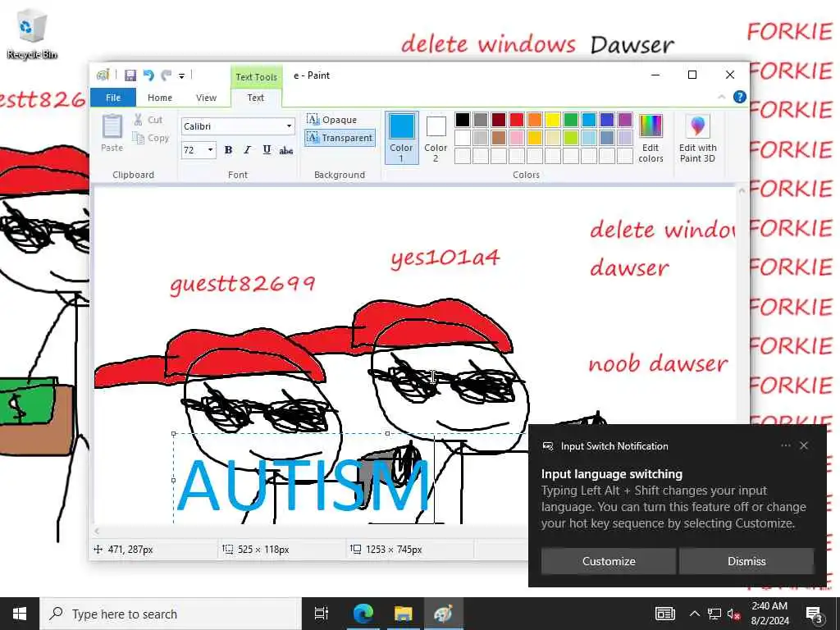Screen dimensions: 840x630
Task: Toggle Bold text formatting
Action: (x=228, y=150)
